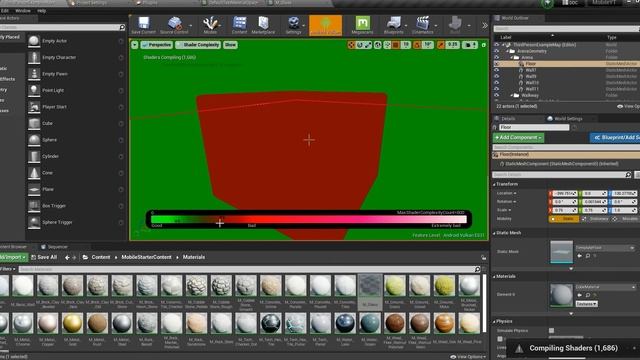Click the Player Start icon in Modes panel

tap(34, 107)
